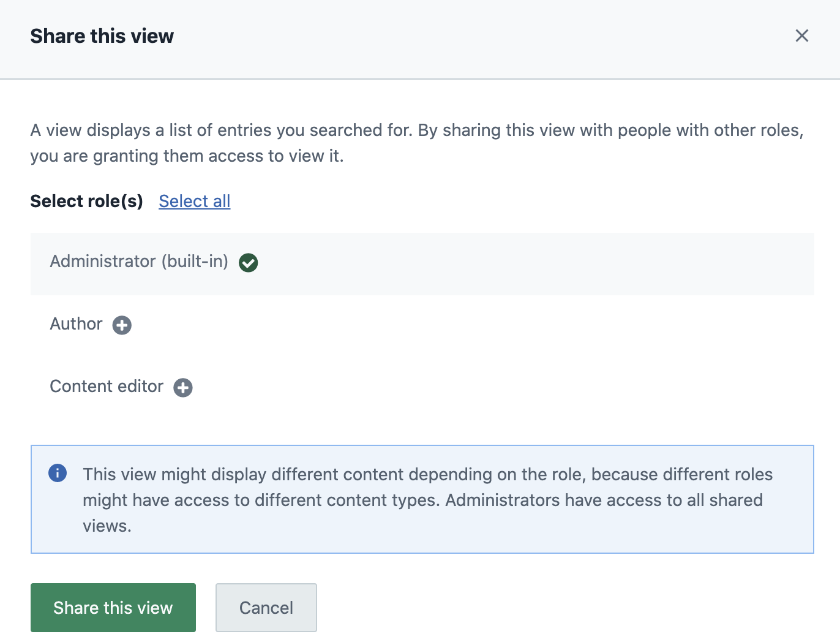Select the Content editor role name

tap(107, 387)
